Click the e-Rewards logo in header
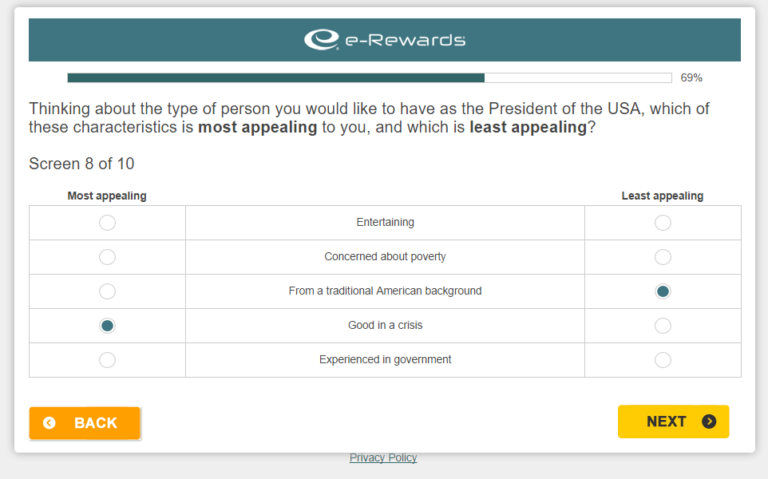Screen dimensions: 768x479 384,40
